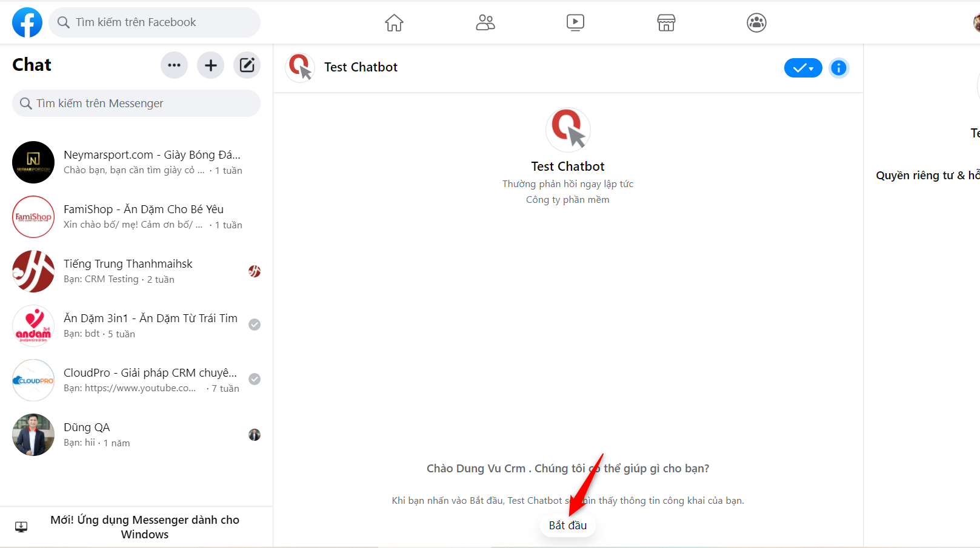
Task: Open the Home feed icon
Action: [x=394, y=22]
